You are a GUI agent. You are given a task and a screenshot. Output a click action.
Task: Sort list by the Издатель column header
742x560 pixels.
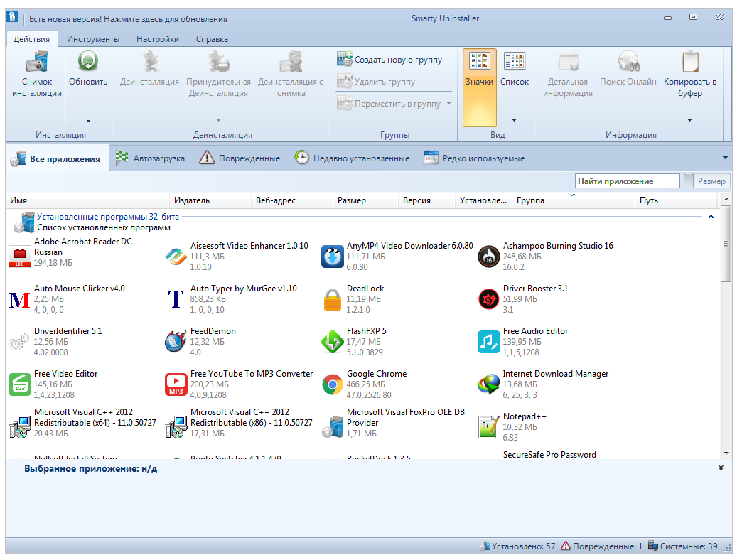[x=192, y=200]
